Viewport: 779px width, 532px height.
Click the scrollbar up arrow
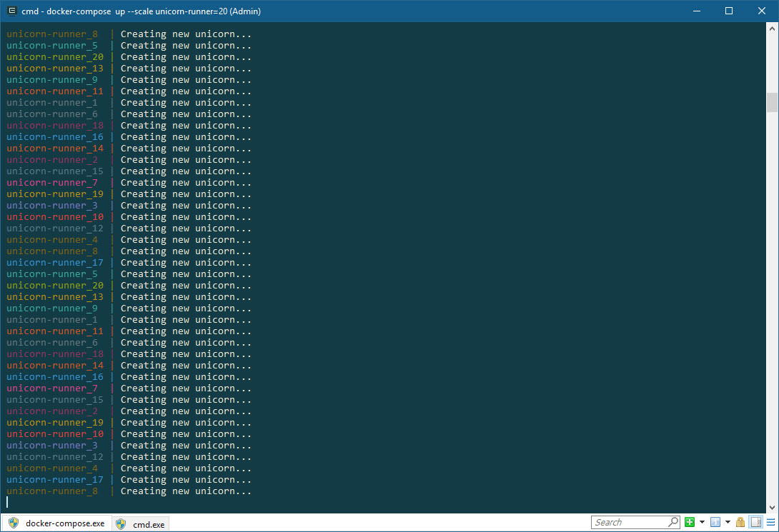(x=773, y=28)
